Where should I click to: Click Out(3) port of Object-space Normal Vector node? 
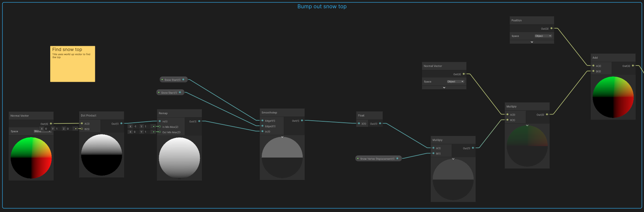click(x=464, y=74)
